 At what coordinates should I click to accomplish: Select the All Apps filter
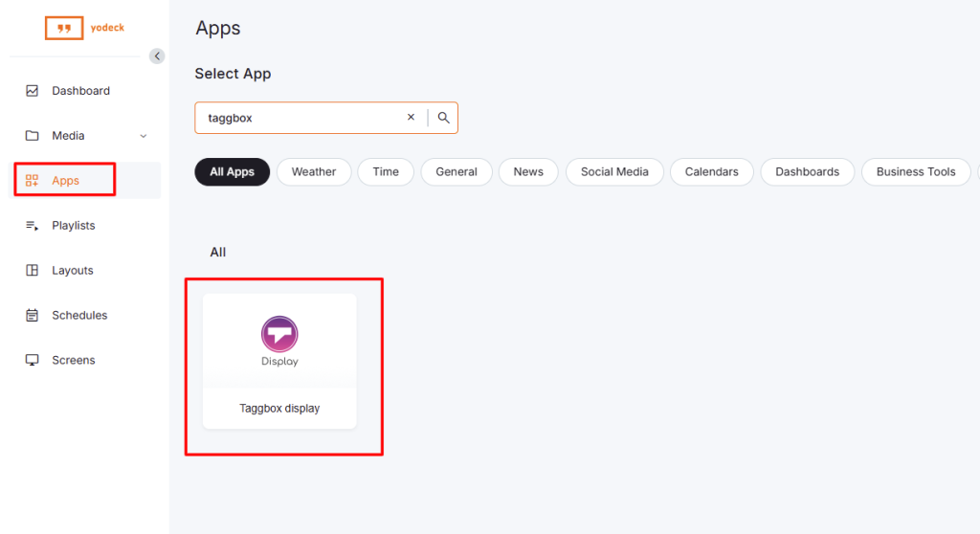click(232, 172)
